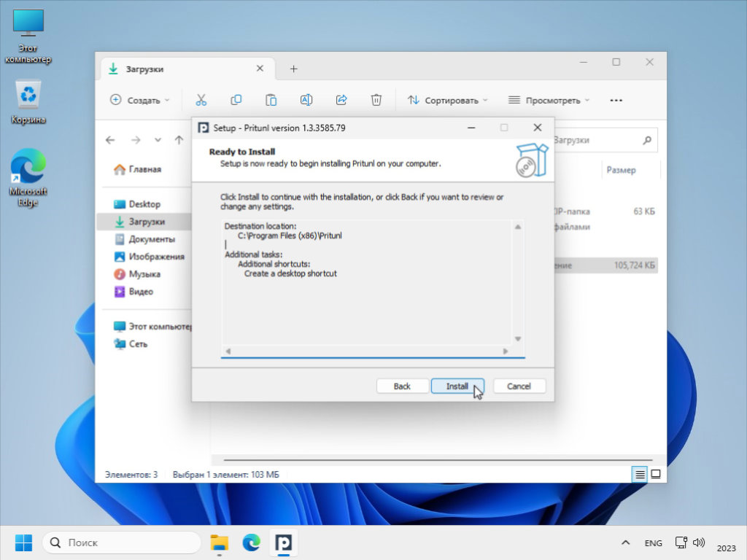
Task: Switch Explorer to large thumbnails view layout
Action: coord(656,474)
